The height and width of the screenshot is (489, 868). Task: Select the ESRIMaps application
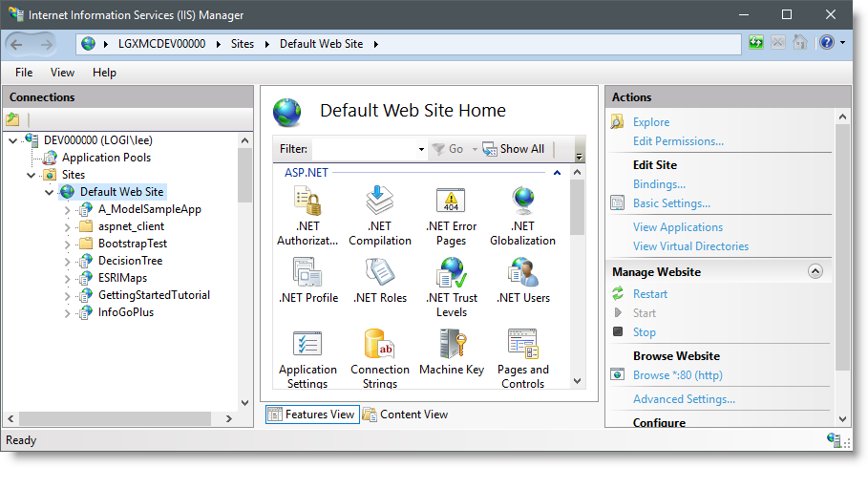tap(122, 278)
